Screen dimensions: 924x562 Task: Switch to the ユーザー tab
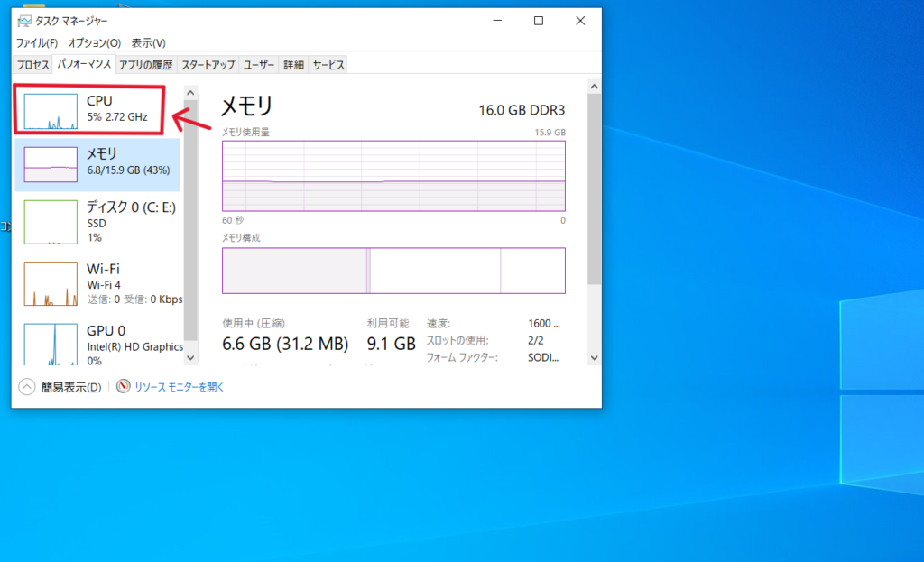259,65
